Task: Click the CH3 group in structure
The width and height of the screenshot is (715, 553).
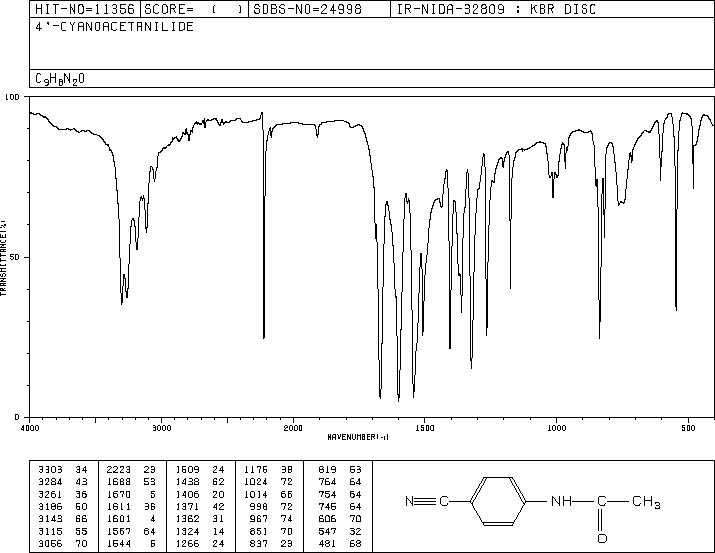Action: [x=646, y=502]
